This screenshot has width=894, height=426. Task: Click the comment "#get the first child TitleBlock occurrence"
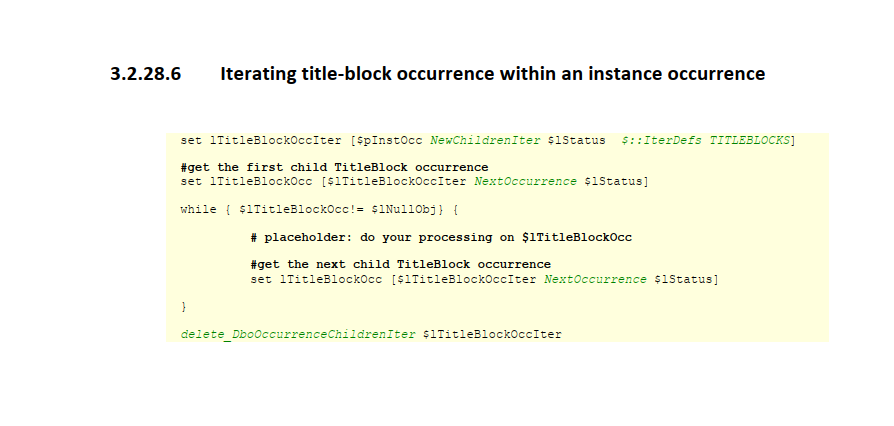(x=334, y=167)
